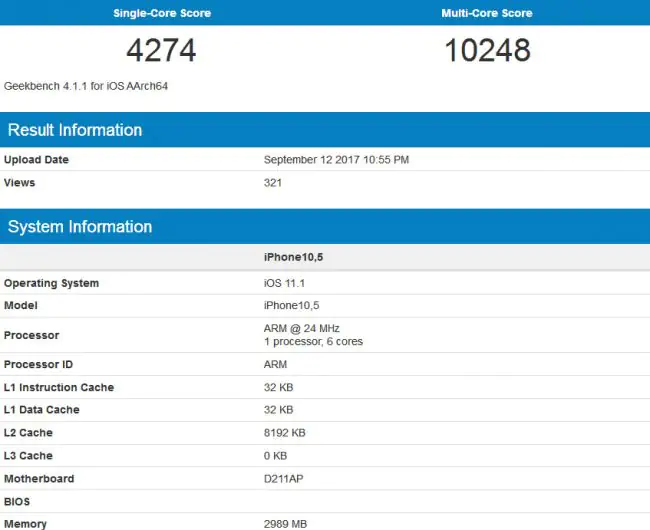This screenshot has width=650, height=530.
Task: Select the iOS 11.1 value
Action: (284, 283)
